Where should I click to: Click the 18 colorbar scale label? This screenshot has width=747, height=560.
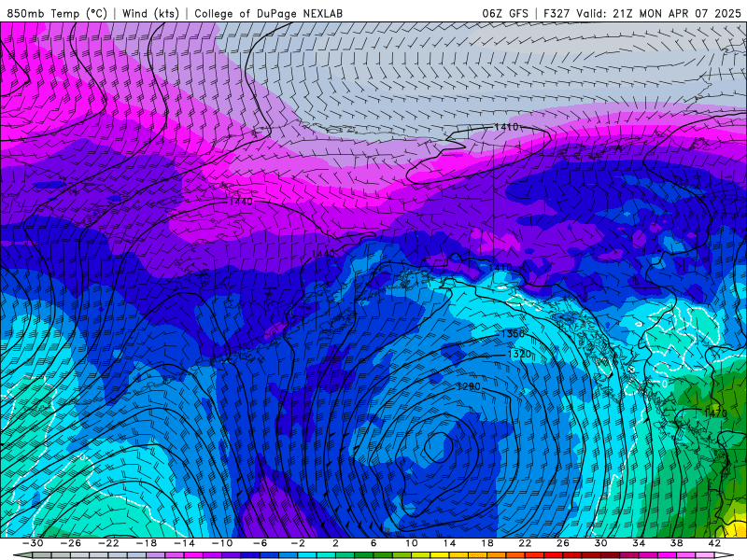[x=487, y=543]
